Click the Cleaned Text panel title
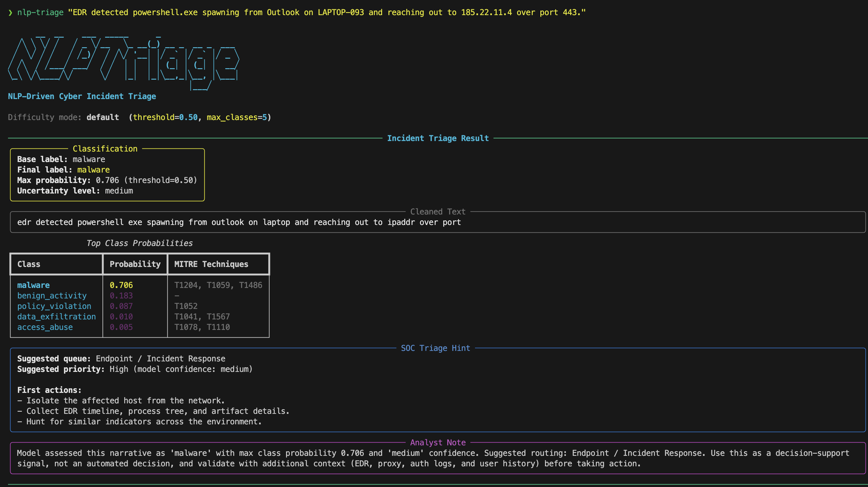Screen dimensions: 868x487 coord(437,212)
